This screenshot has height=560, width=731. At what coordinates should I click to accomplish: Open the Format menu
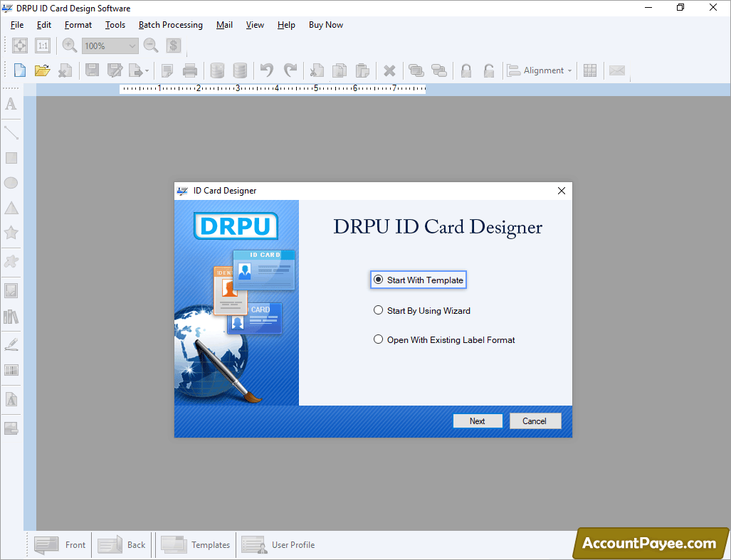[78, 25]
